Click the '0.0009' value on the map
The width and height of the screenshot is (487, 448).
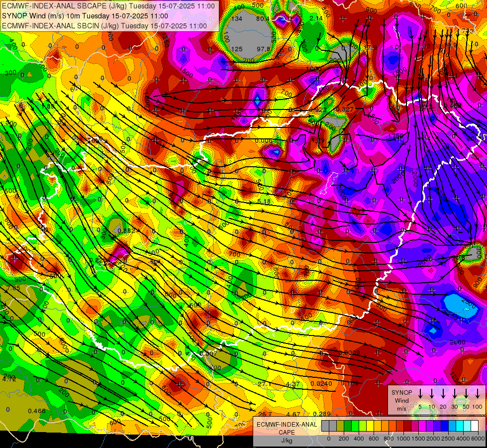pos(349,352)
